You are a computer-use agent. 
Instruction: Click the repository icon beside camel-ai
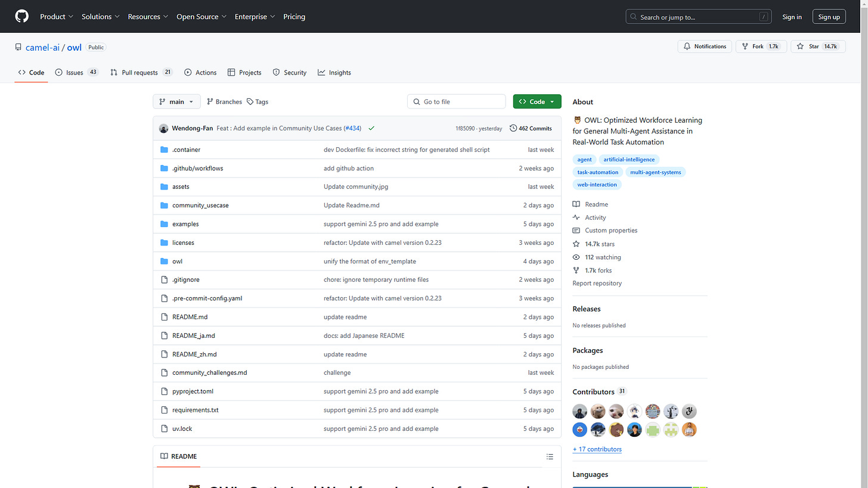click(18, 48)
